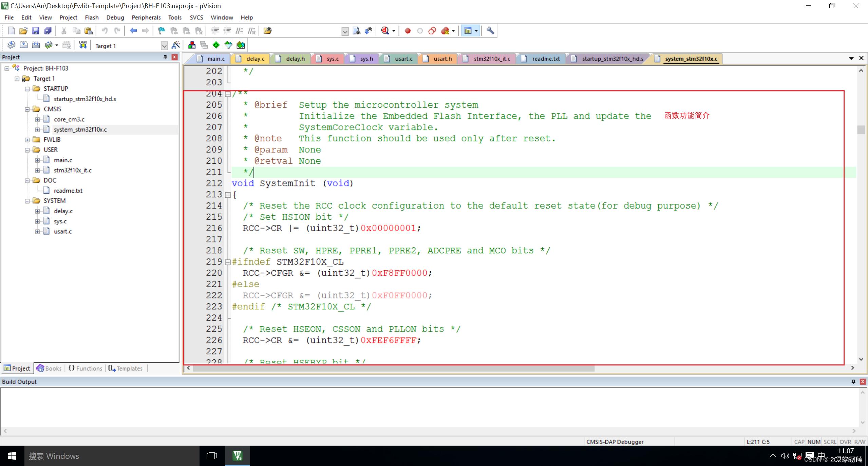
Task: Open the Peripherals menu
Action: click(x=146, y=17)
